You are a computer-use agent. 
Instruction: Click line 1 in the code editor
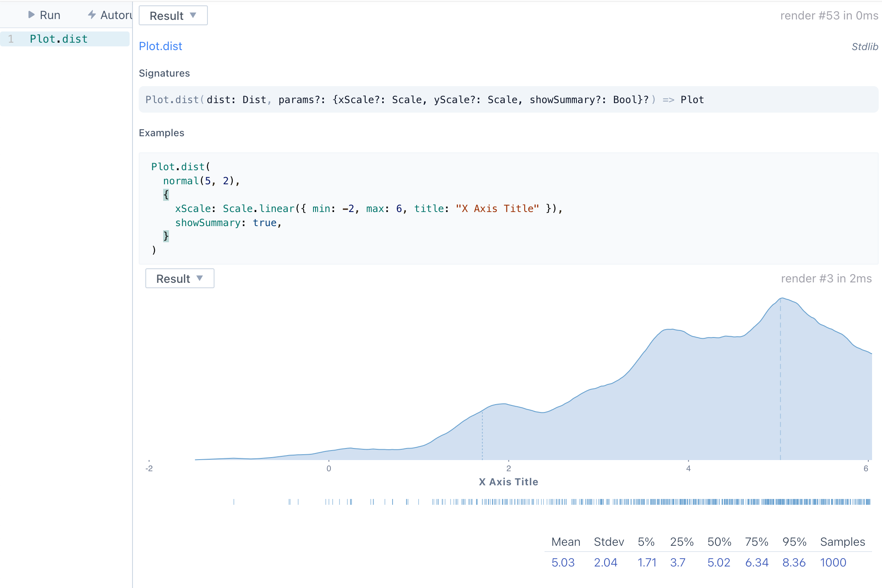[x=58, y=39]
